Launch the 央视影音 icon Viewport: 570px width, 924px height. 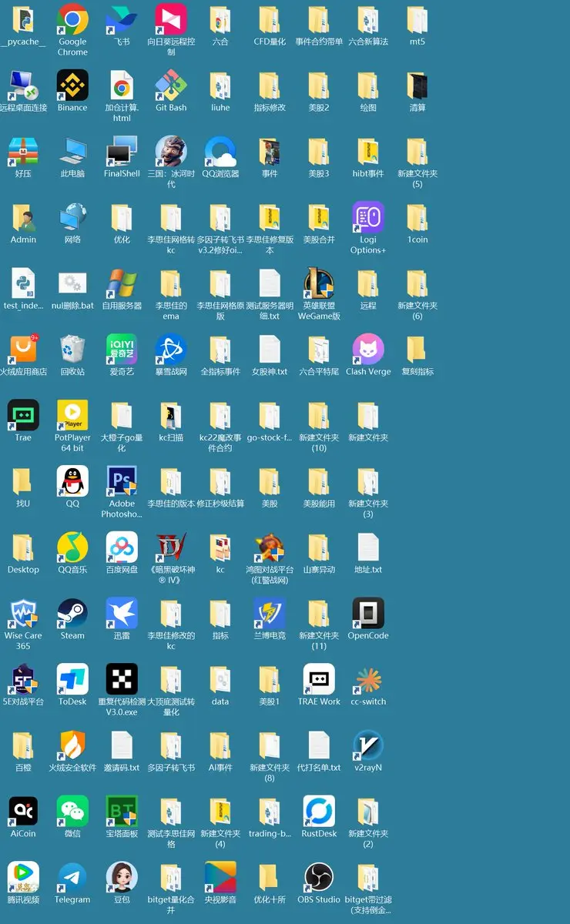220,877
